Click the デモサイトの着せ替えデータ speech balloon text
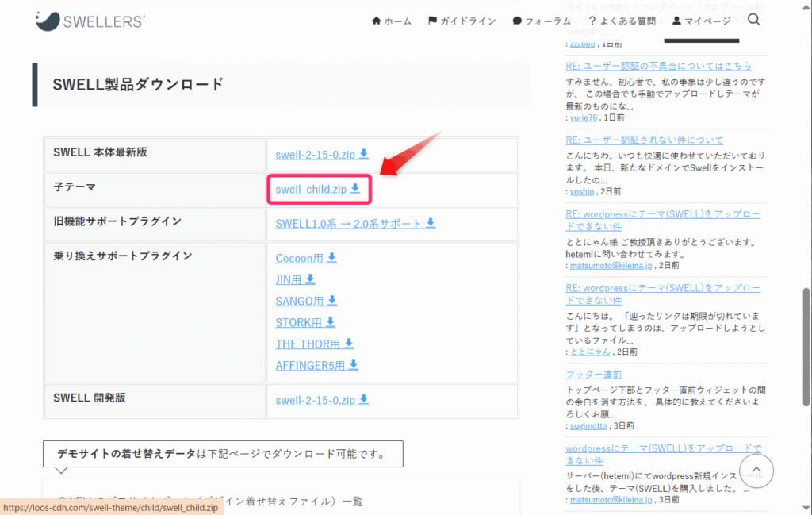The width and height of the screenshot is (812, 515). 223,454
